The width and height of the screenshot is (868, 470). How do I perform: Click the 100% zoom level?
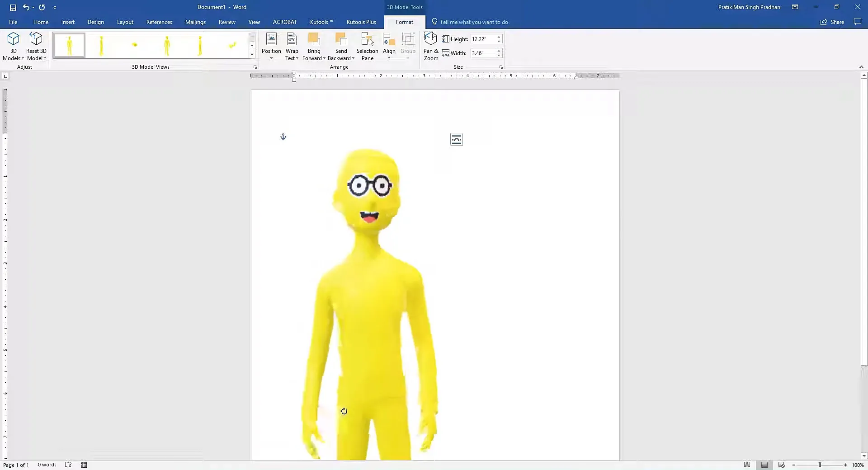[858, 465]
